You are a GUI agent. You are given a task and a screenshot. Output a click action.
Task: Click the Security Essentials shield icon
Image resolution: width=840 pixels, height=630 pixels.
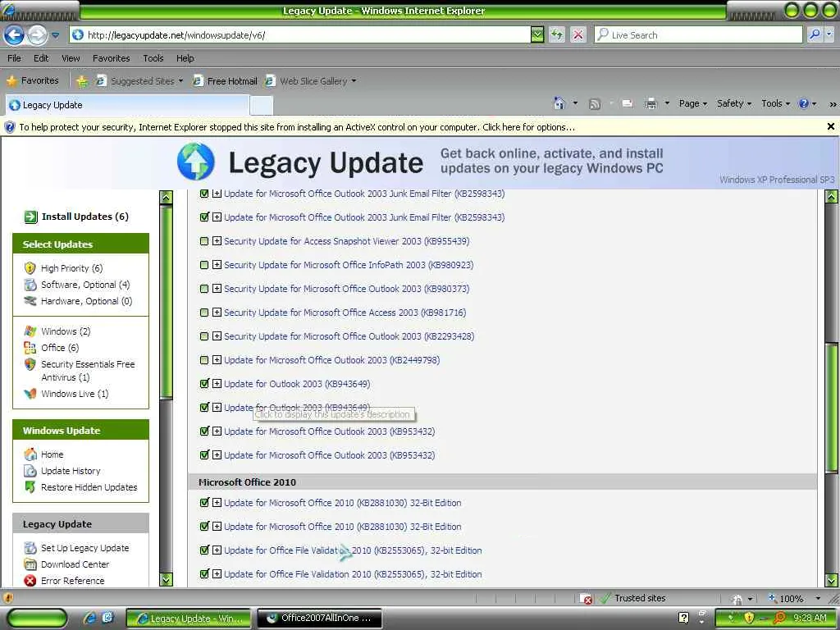tap(30, 363)
